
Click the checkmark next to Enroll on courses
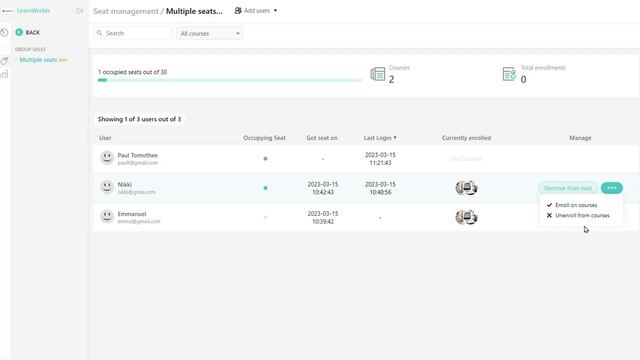tap(549, 205)
